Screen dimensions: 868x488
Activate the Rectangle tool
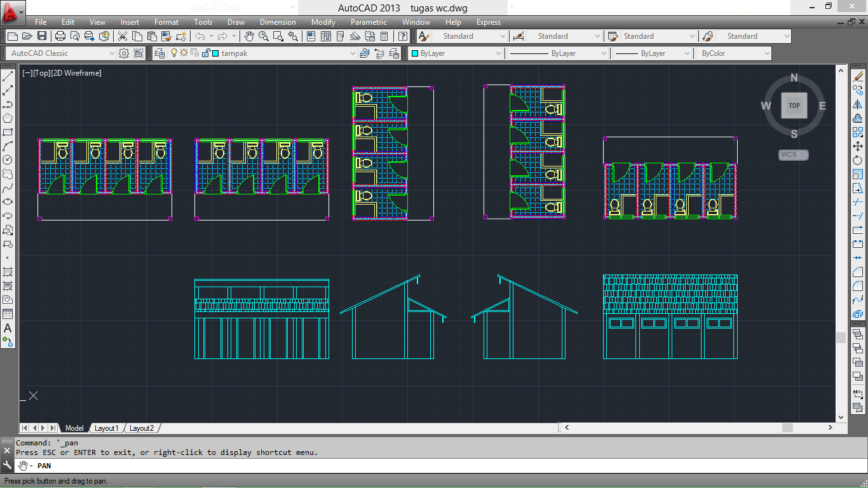coord(8,132)
